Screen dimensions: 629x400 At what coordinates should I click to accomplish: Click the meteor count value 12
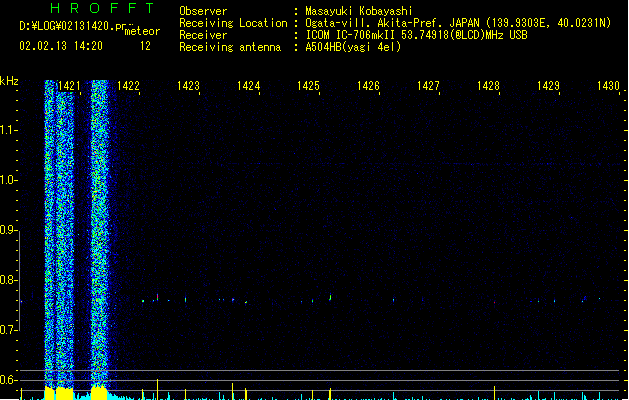145,46
